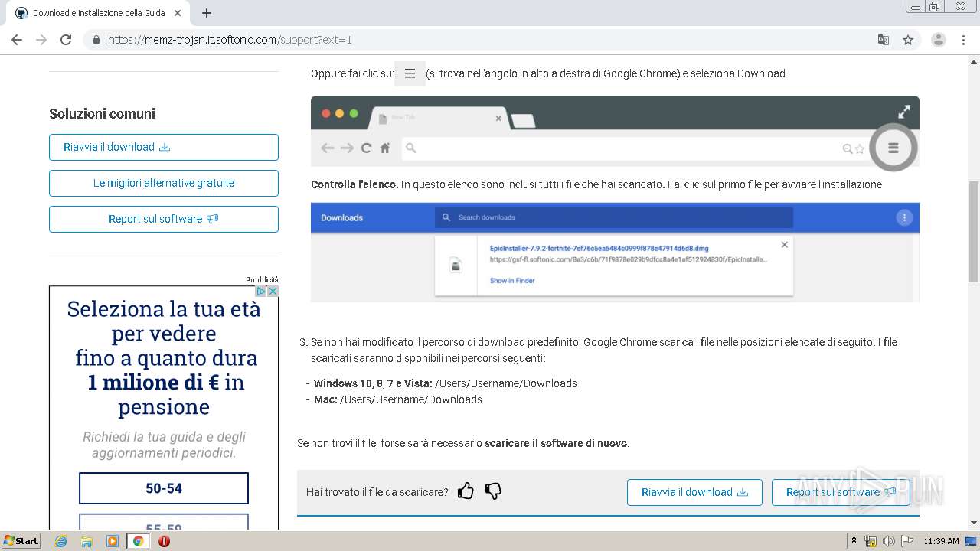Open a new browser tab
This screenshot has height=551, width=980.
pyautogui.click(x=207, y=13)
